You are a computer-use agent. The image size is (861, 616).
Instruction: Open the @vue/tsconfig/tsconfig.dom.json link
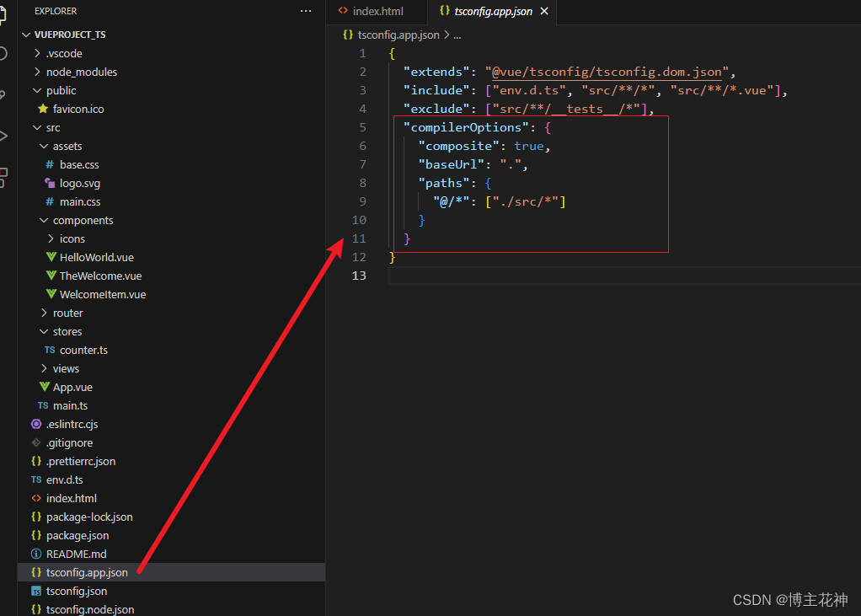point(607,72)
